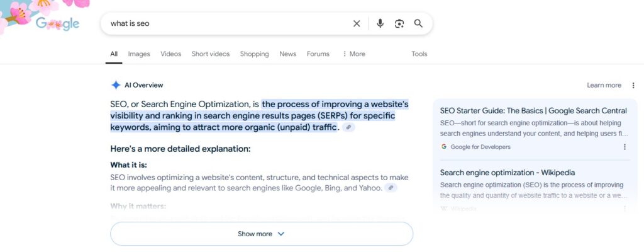Image resolution: width=644 pixels, height=252 pixels.
Task: Go to the Forums tab
Action: point(318,54)
